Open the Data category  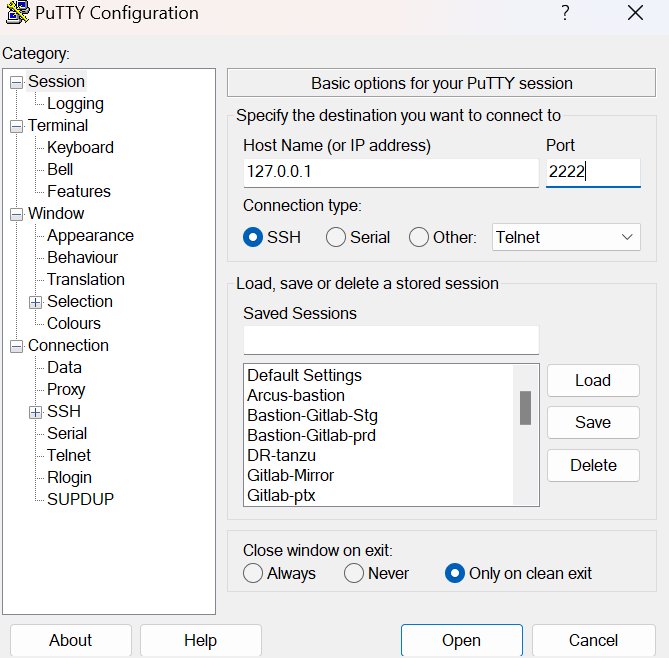64,367
